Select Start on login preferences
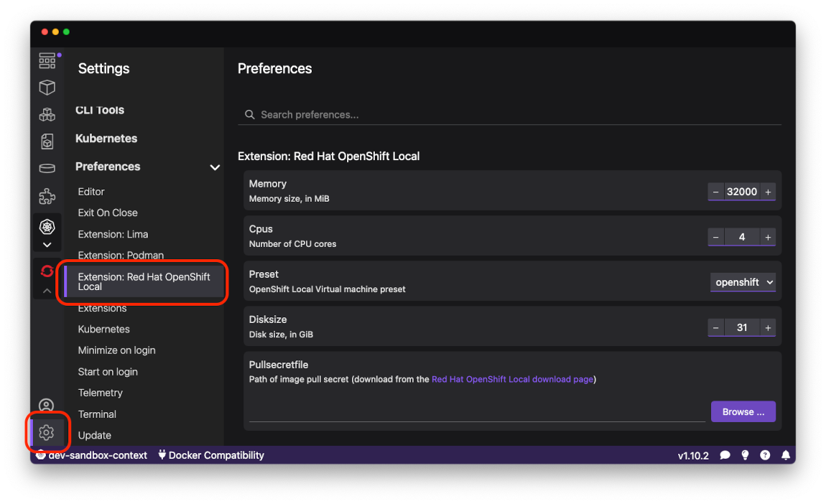Screen dimensions: 826x504 [x=108, y=372]
